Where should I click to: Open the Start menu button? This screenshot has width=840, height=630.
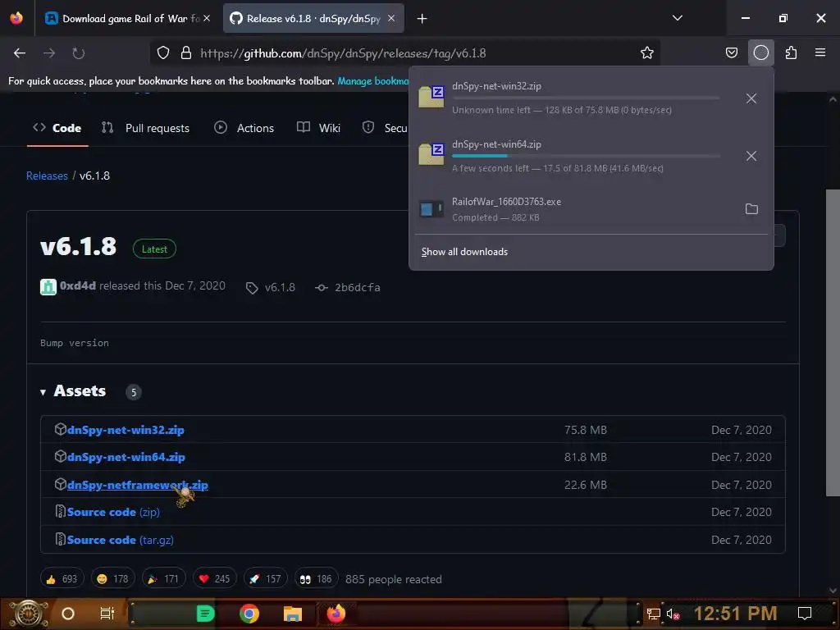click(x=28, y=614)
